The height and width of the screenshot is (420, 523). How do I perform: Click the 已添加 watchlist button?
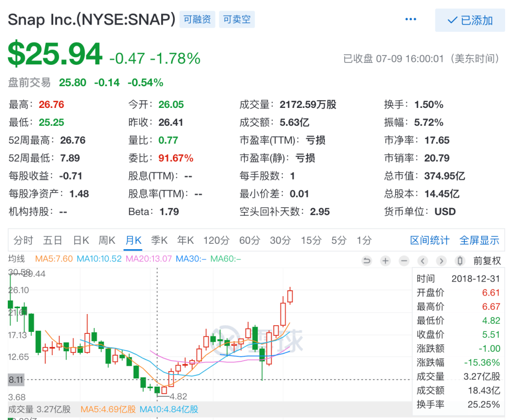470,20
